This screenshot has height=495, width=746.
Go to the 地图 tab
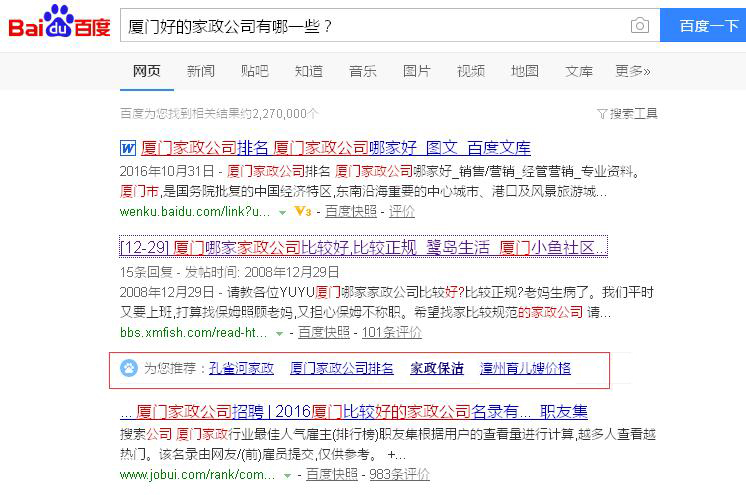[524, 71]
